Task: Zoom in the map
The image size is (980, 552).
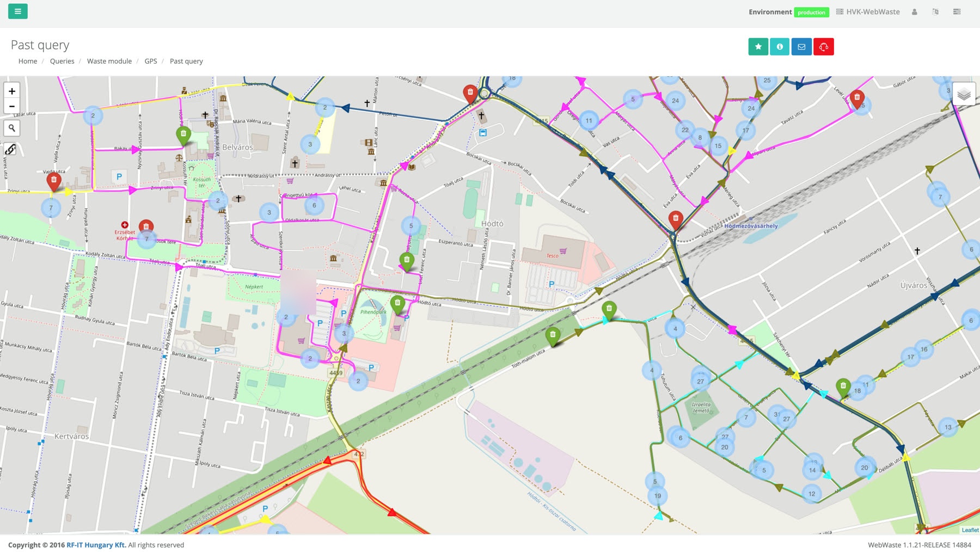Action: pyautogui.click(x=11, y=91)
